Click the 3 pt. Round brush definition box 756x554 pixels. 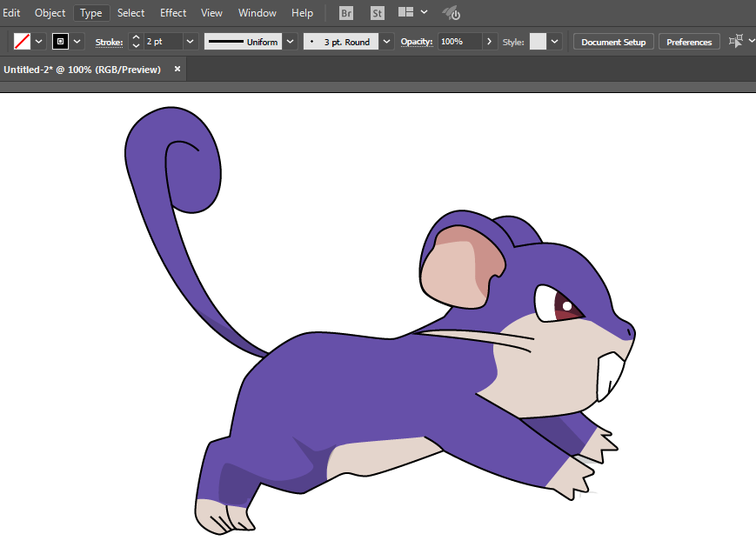pyautogui.click(x=341, y=42)
